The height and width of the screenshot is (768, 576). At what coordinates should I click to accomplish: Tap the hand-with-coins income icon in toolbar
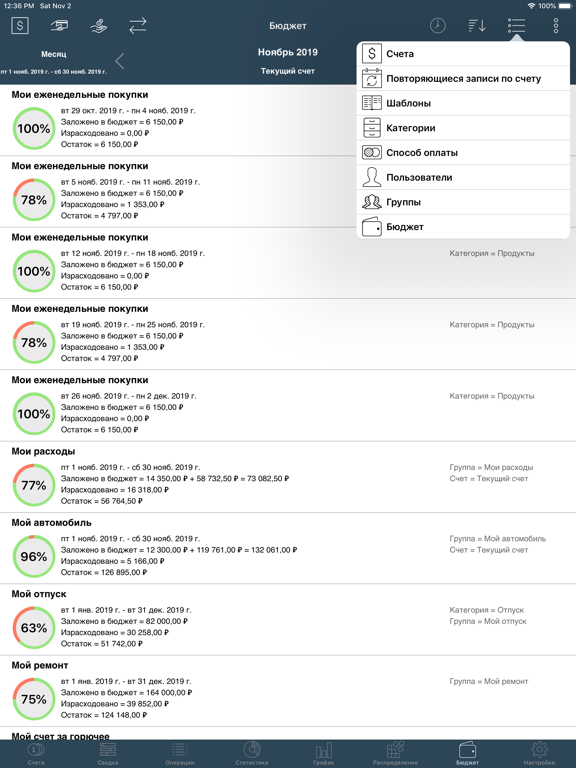click(x=98, y=25)
